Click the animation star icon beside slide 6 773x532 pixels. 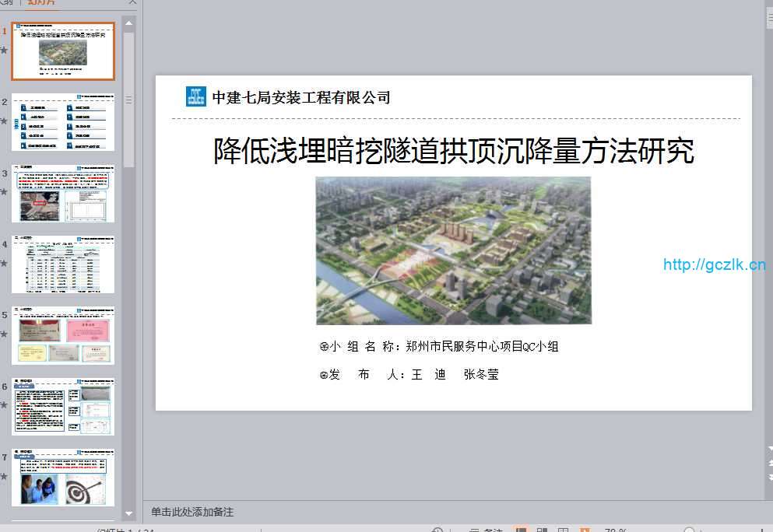pyautogui.click(x=4, y=405)
